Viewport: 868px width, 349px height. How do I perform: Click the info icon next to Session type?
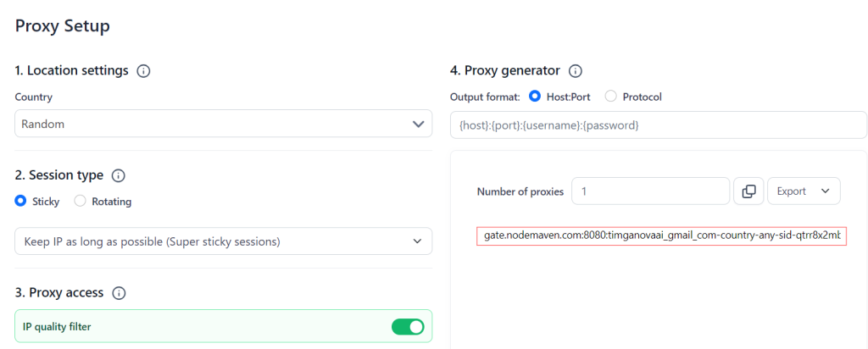(x=119, y=175)
